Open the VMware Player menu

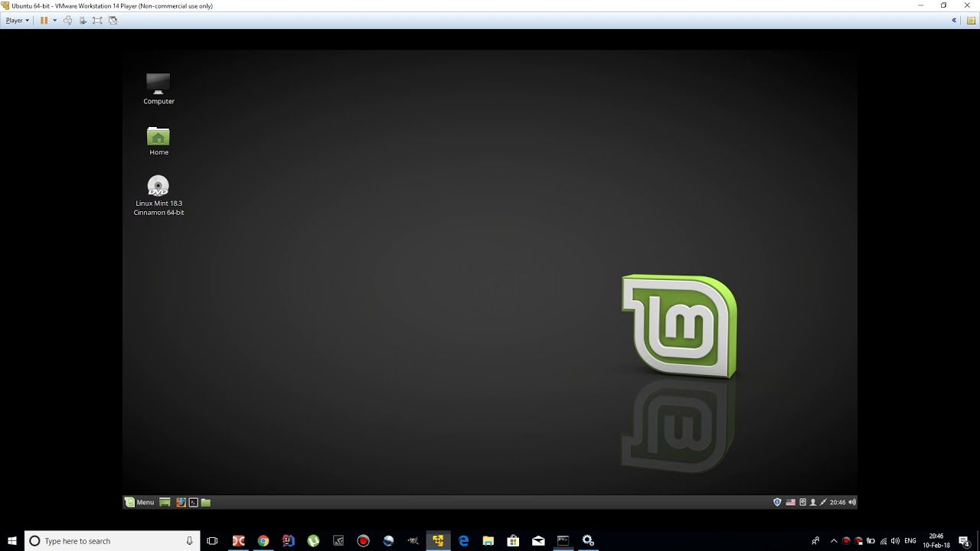17,20
